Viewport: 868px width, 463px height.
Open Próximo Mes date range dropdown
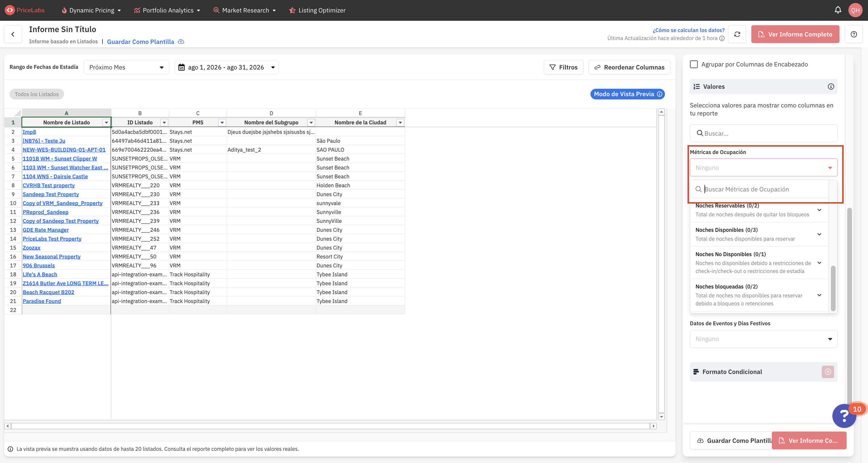tap(126, 67)
